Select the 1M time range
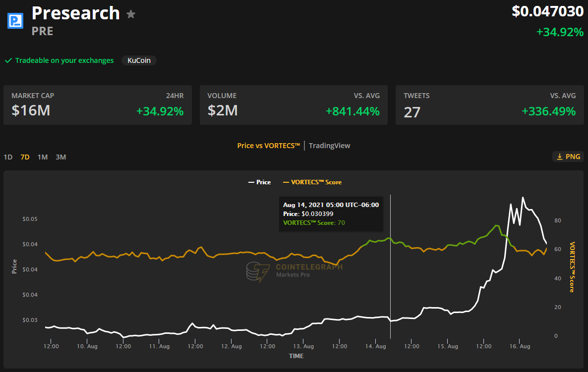 click(x=43, y=157)
